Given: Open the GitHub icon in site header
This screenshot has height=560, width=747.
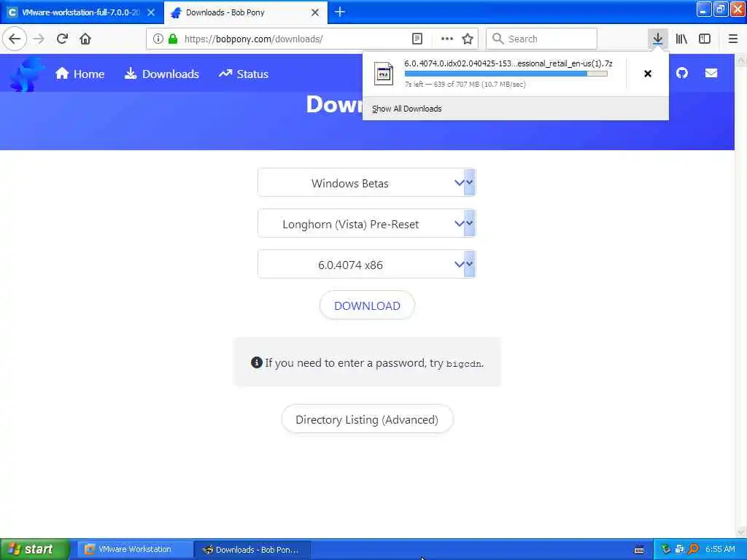Looking at the screenshot, I should pos(682,73).
